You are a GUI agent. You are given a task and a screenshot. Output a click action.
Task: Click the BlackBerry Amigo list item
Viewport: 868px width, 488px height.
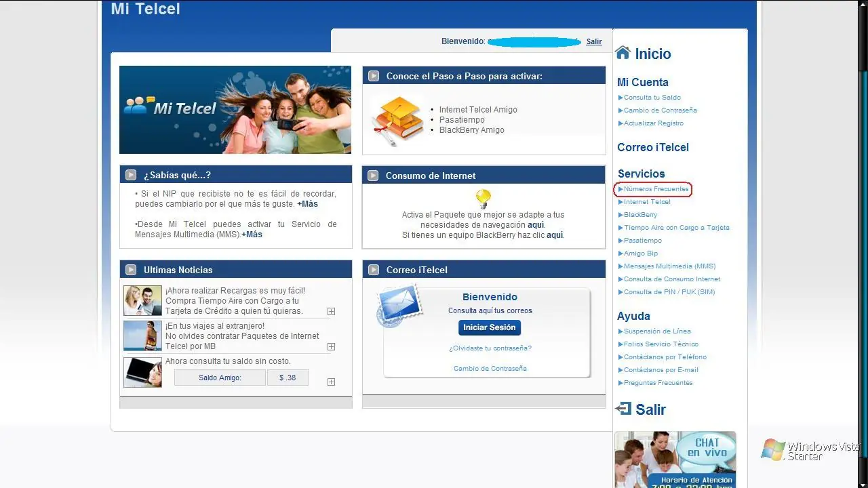[x=471, y=130]
